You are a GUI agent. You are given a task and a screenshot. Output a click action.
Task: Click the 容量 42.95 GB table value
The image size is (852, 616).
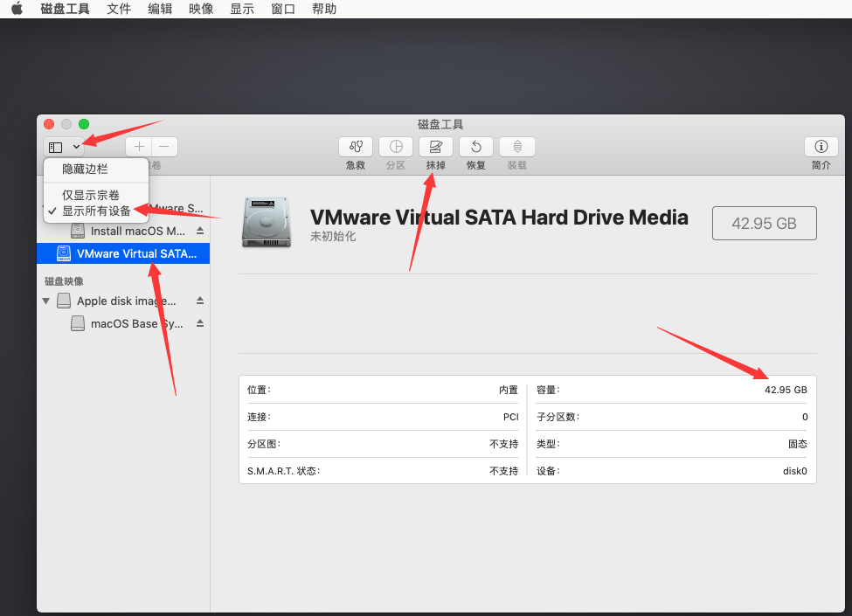(786, 390)
